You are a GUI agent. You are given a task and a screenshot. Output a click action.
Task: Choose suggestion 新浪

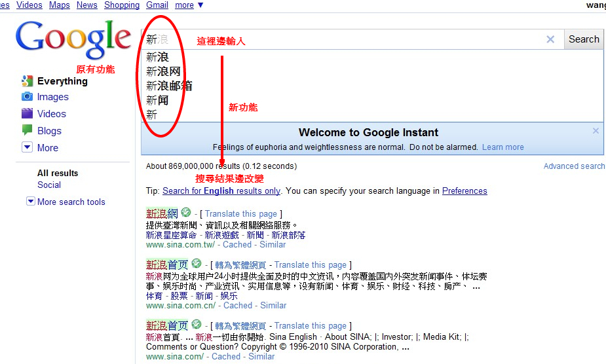157,57
